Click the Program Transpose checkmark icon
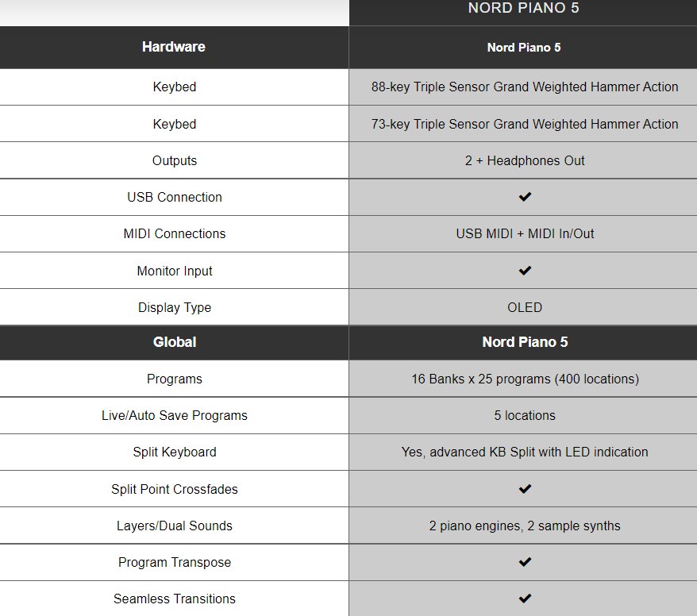This screenshot has width=697, height=616. [525, 562]
